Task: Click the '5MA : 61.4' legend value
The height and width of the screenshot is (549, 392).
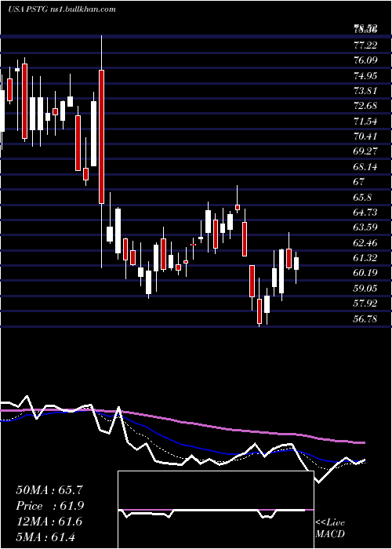Action: (x=45, y=537)
